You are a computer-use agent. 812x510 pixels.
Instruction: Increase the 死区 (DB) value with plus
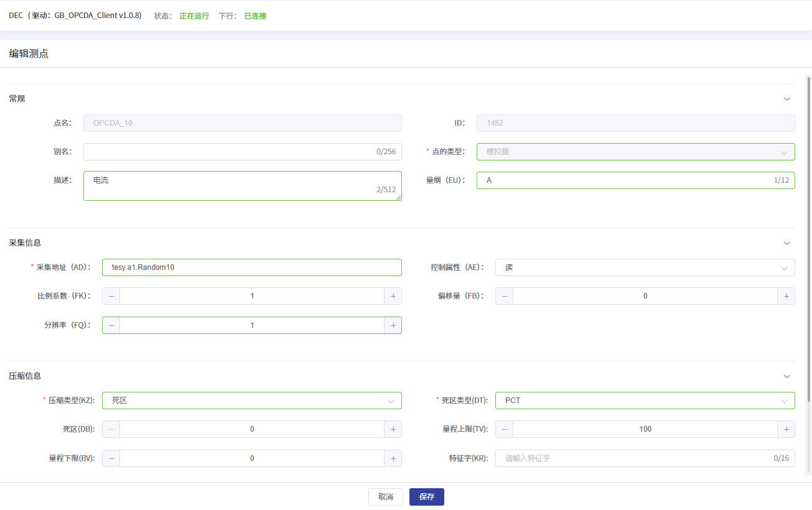393,429
